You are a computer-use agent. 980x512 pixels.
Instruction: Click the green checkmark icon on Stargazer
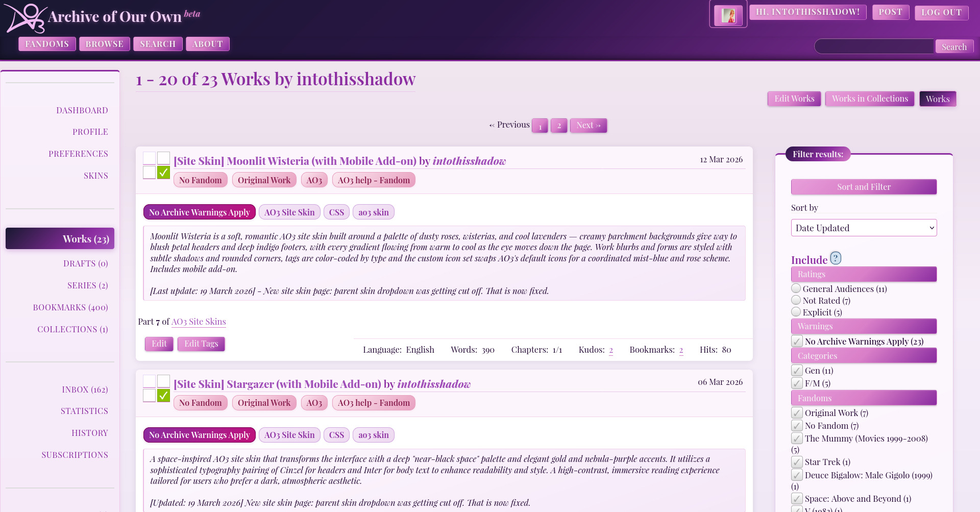163,395
